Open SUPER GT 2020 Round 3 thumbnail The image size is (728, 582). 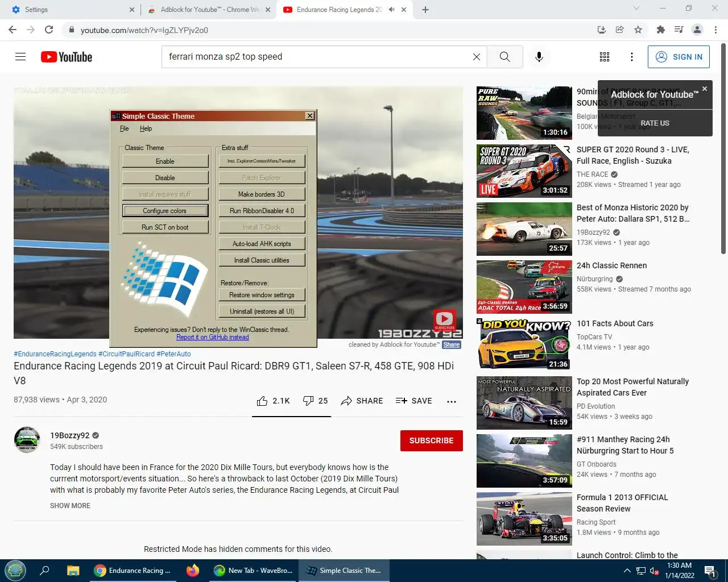[524, 171]
